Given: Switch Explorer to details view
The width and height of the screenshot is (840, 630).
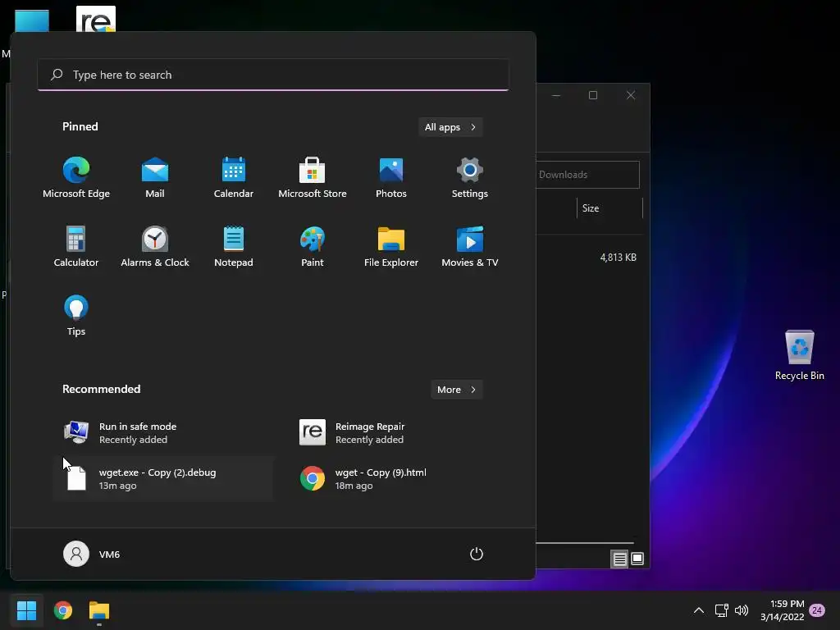Looking at the screenshot, I should (x=620, y=559).
